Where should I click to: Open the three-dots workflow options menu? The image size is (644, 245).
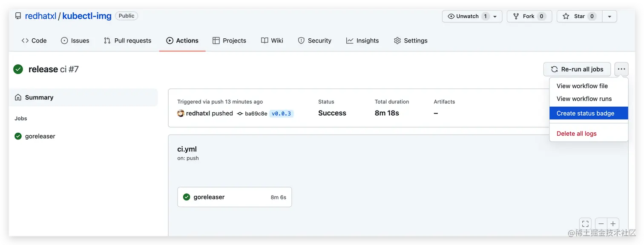tap(621, 69)
